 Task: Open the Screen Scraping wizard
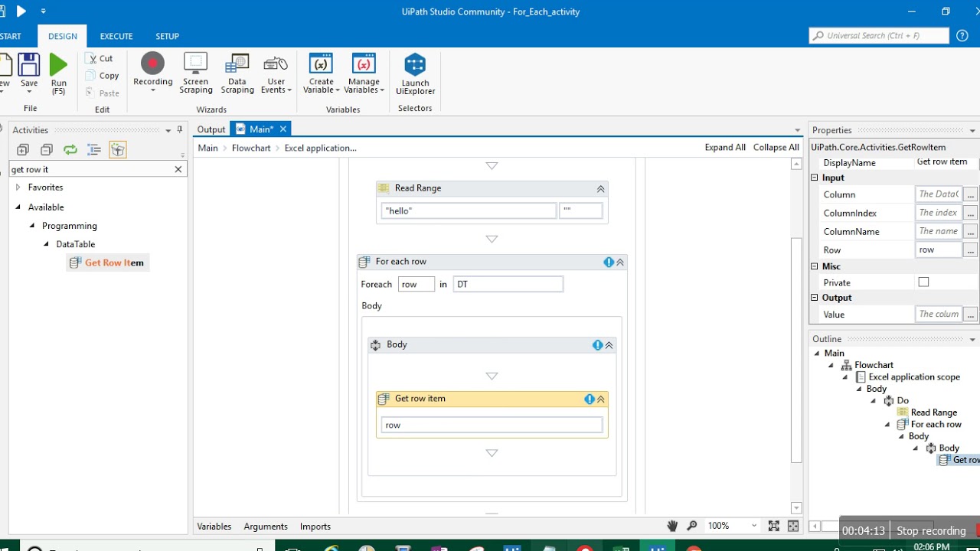pyautogui.click(x=196, y=73)
